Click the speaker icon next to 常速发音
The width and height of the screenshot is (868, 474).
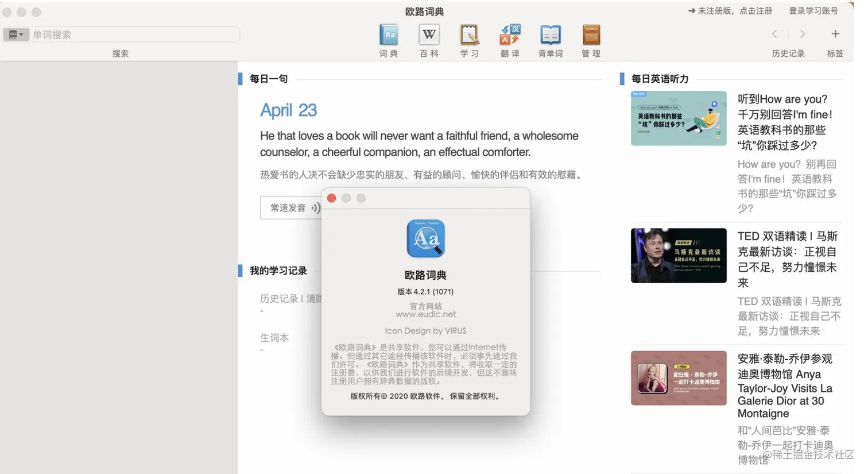316,208
